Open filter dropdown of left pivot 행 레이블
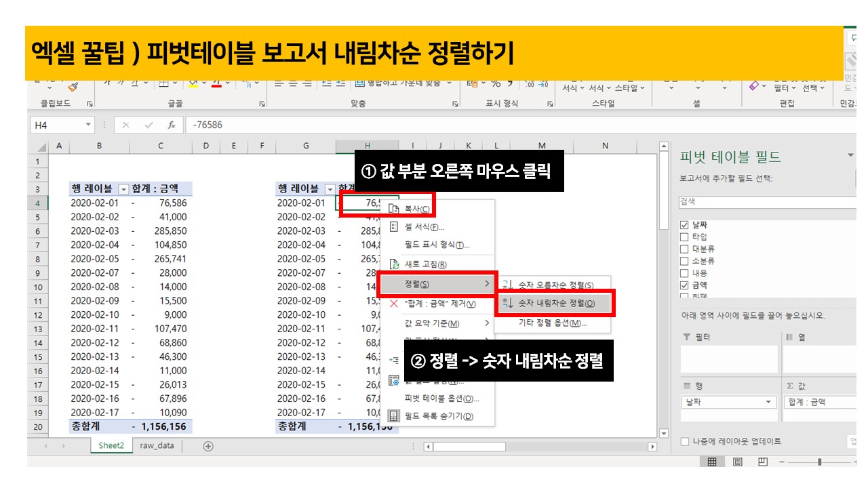 123,189
